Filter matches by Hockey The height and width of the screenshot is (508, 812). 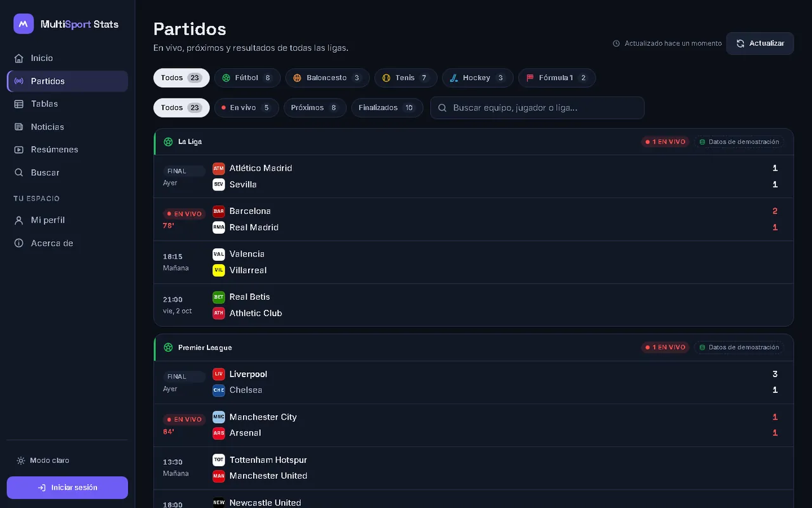point(478,78)
